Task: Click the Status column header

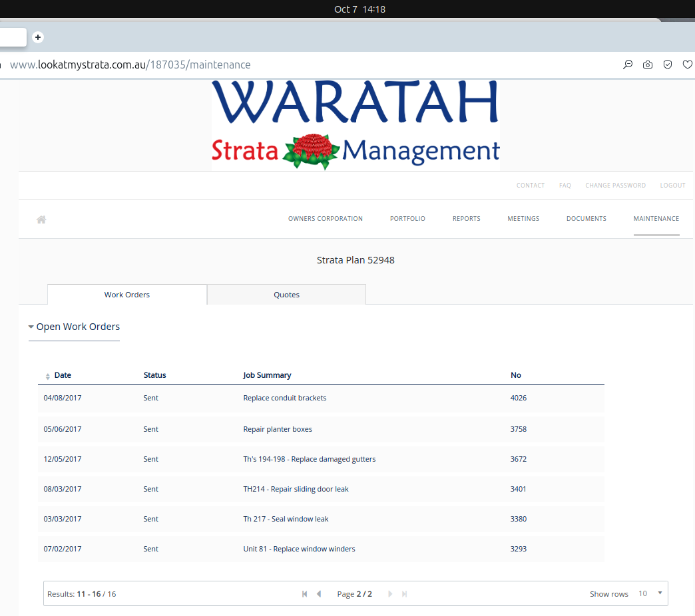Action: [154, 375]
